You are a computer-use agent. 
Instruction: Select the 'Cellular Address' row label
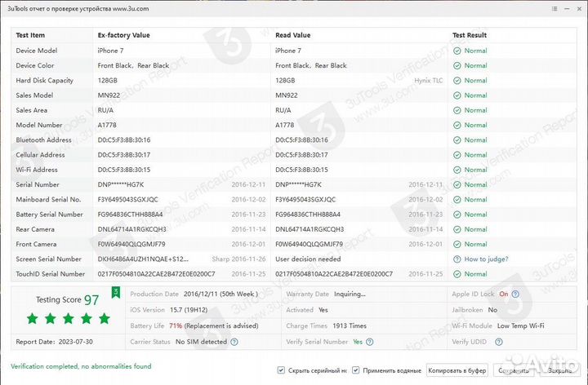(40, 155)
